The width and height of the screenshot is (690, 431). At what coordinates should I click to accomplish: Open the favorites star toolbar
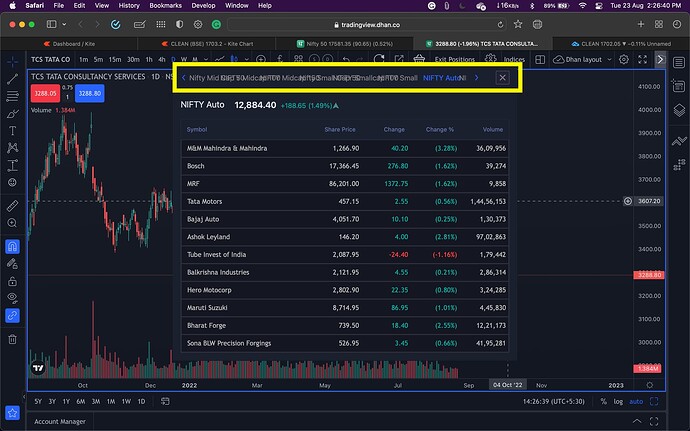pos(12,413)
